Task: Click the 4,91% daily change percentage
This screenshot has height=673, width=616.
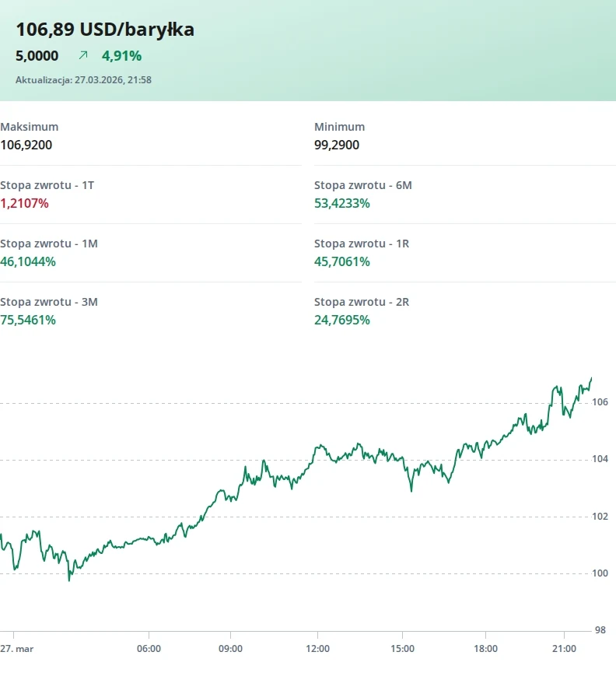Action: click(x=121, y=56)
